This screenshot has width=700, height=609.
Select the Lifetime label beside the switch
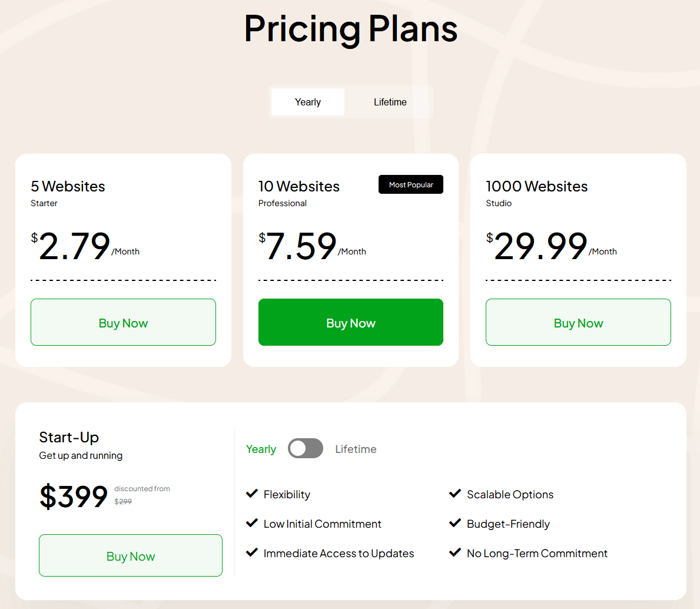pos(356,449)
